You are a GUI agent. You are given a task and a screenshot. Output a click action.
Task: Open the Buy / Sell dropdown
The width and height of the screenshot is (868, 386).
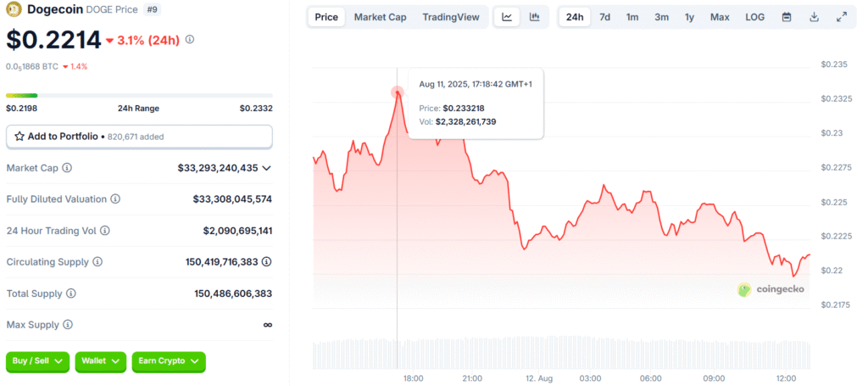pos(37,361)
